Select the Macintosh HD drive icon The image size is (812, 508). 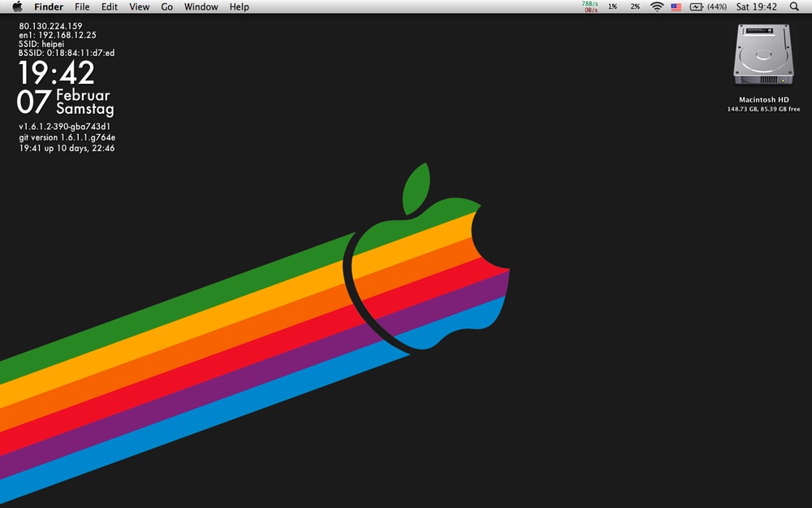(763, 55)
